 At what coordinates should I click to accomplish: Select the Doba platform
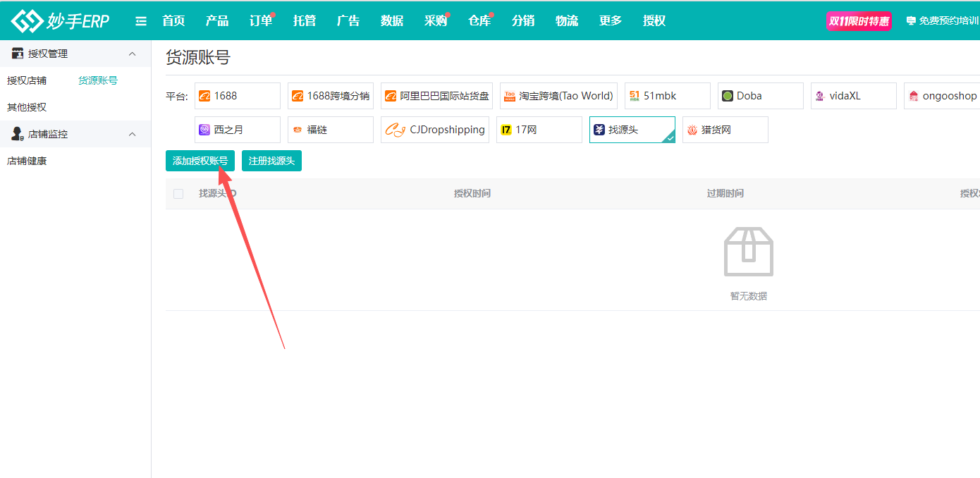(761, 96)
